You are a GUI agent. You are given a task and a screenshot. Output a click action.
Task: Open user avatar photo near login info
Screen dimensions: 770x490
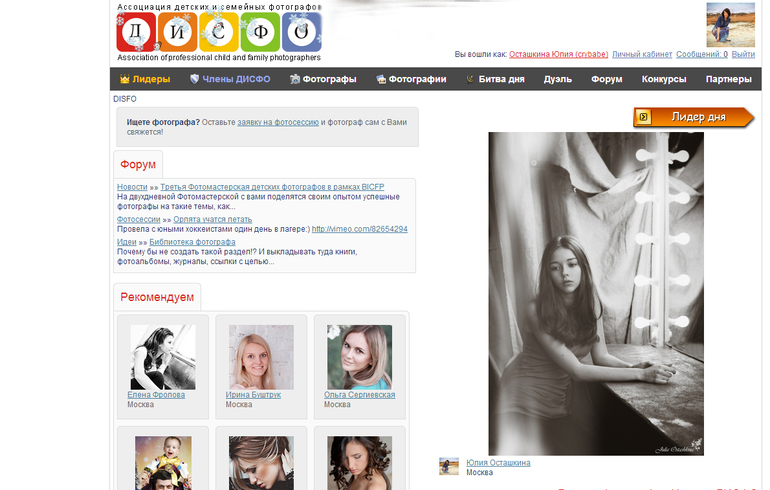click(730, 25)
